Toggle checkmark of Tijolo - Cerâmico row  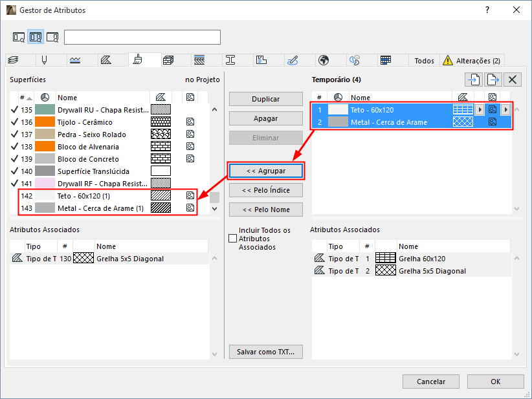(x=15, y=122)
